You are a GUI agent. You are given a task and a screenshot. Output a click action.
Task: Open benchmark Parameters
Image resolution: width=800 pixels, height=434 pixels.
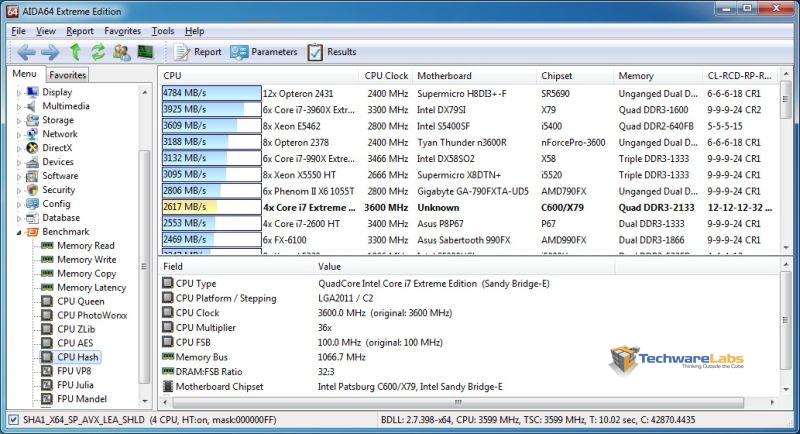point(263,52)
